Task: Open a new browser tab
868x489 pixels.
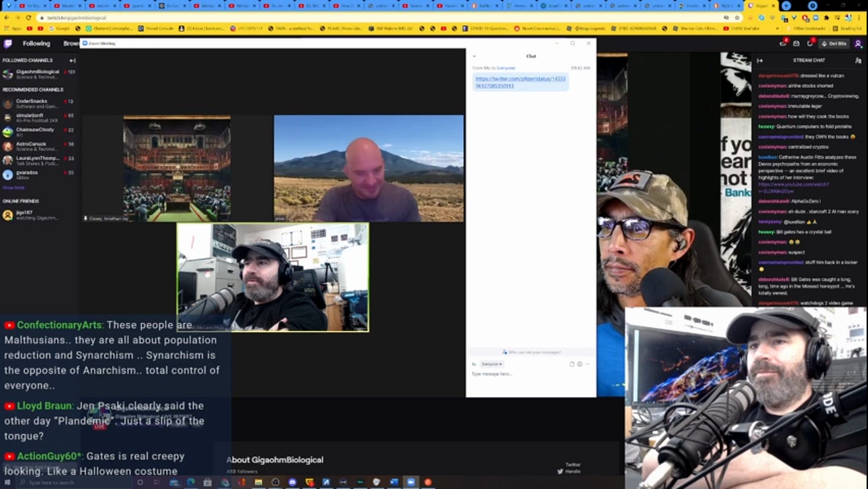Action: [786, 5]
